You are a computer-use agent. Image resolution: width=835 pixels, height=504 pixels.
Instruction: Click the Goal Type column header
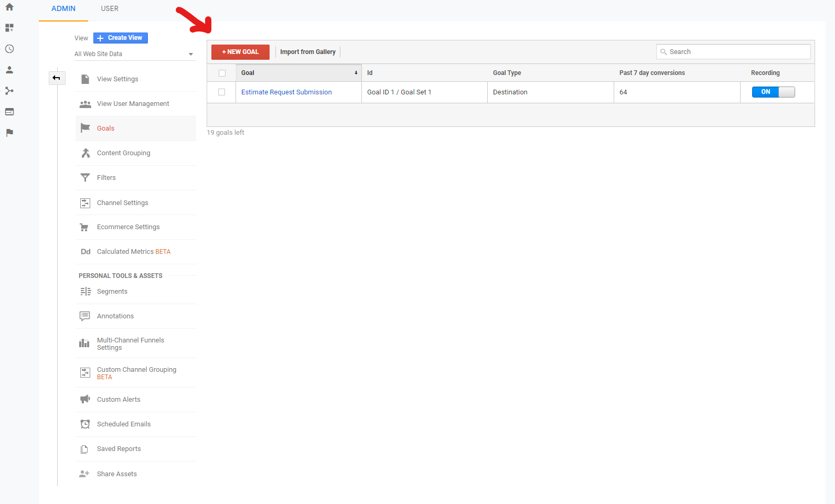tap(551, 73)
